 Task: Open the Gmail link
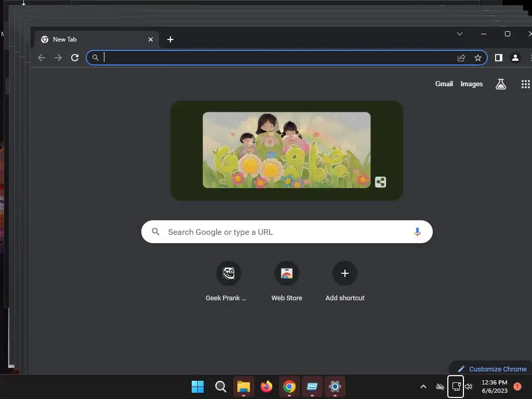(x=444, y=84)
